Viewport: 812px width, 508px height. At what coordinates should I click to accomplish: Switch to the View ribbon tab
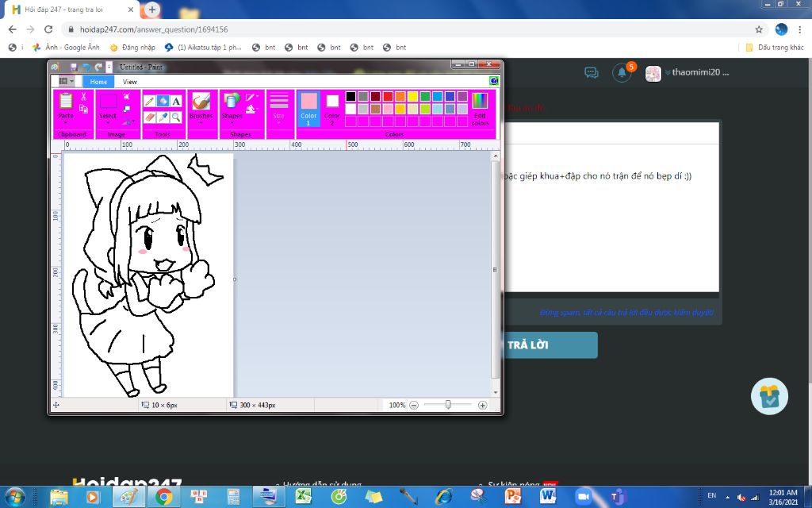pyautogui.click(x=129, y=82)
